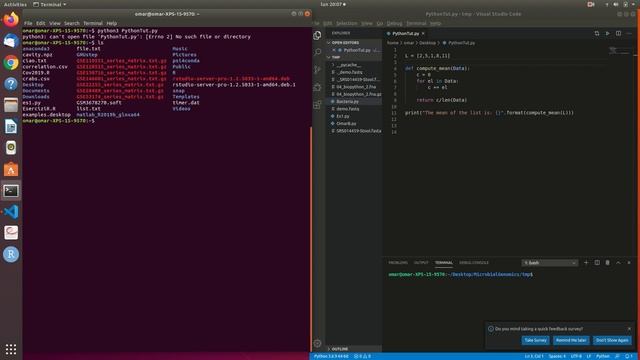Image resolution: width=640 pixels, height=360 pixels.
Task: Click the notifications bell in VS Code status bar
Action: point(628,356)
